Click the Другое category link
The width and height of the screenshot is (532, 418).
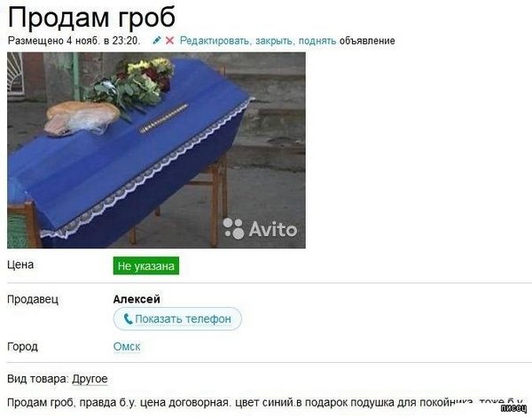coord(90,379)
